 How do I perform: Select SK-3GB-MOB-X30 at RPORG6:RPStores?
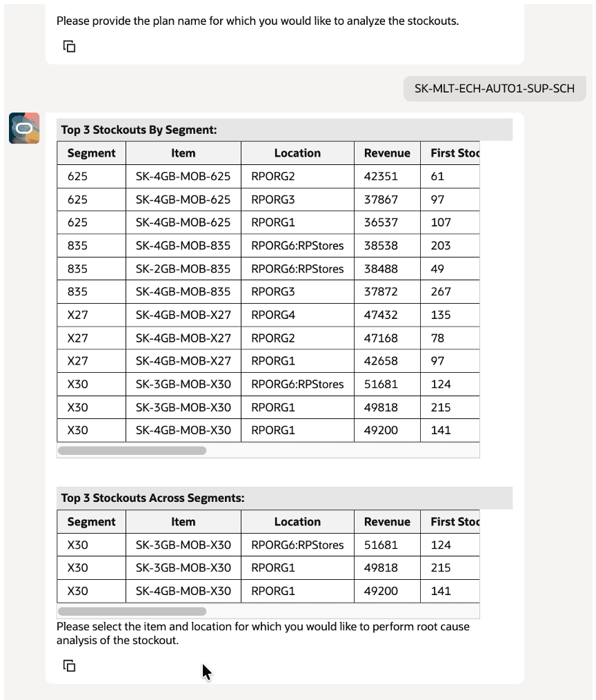click(183, 384)
